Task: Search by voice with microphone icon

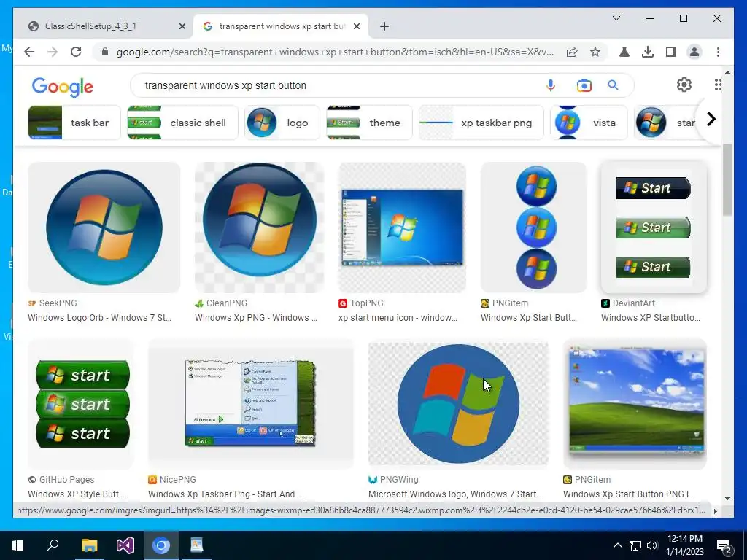Action: pos(550,85)
